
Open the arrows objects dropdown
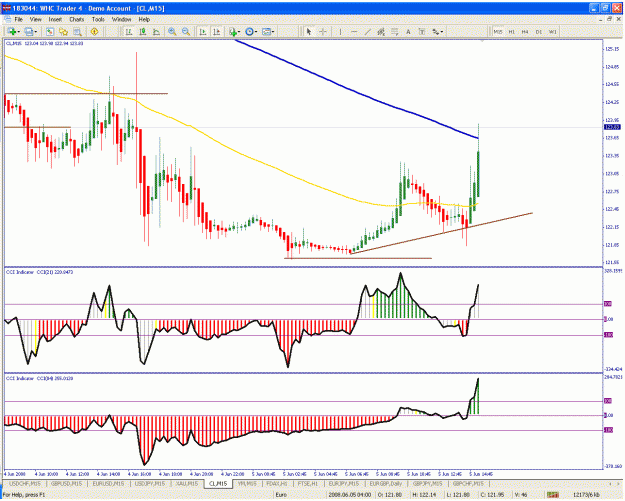tap(438, 31)
